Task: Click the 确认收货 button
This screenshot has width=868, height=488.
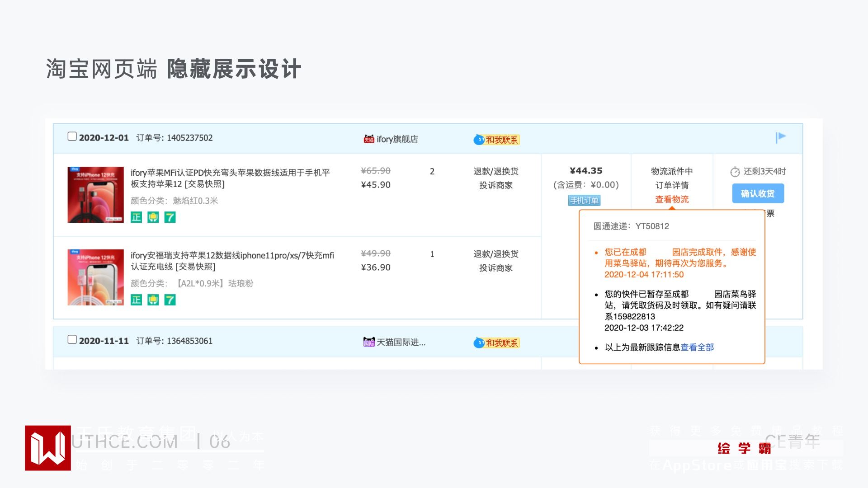Action: (758, 193)
